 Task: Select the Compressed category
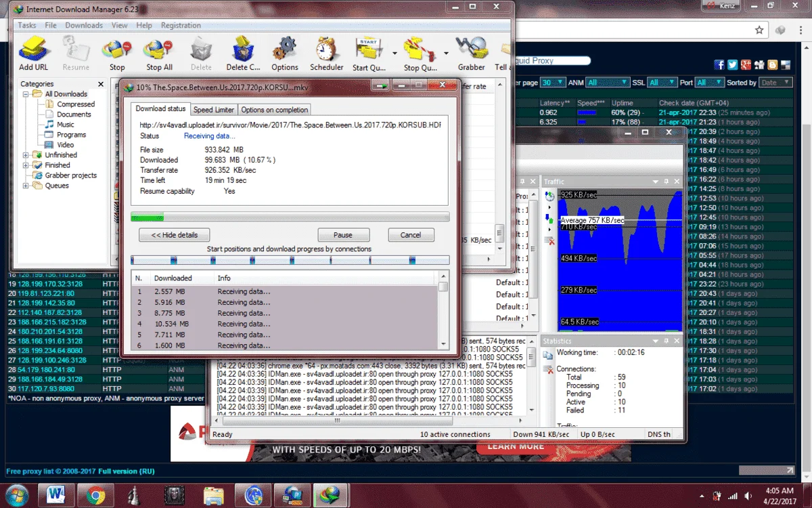point(76,104)
